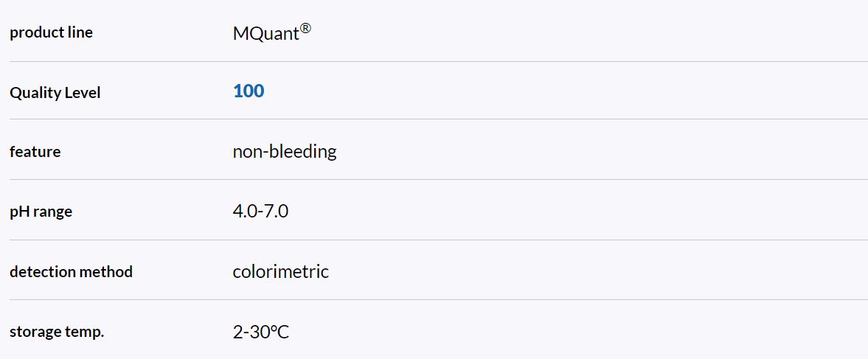Click the registered trademark symbol after MQuant
Image resolution: width=868 pixels, height=359 pixels.
(x=305, y=30)
